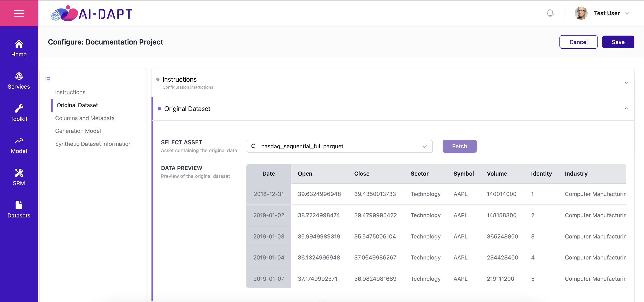This screenshot has width=644, height=302.
Task: Click Open value 38.7224998474
Action: click(x=318, y=215)
